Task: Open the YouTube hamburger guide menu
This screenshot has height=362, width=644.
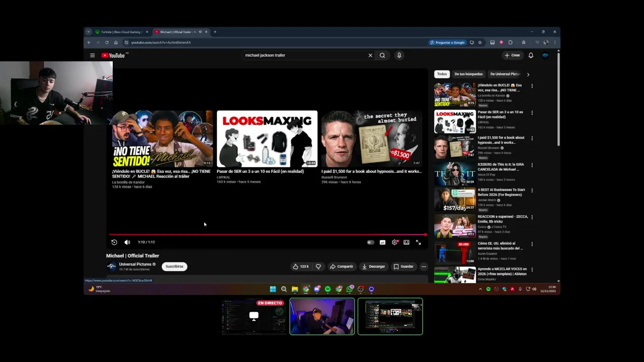Action: click(92, 55)
